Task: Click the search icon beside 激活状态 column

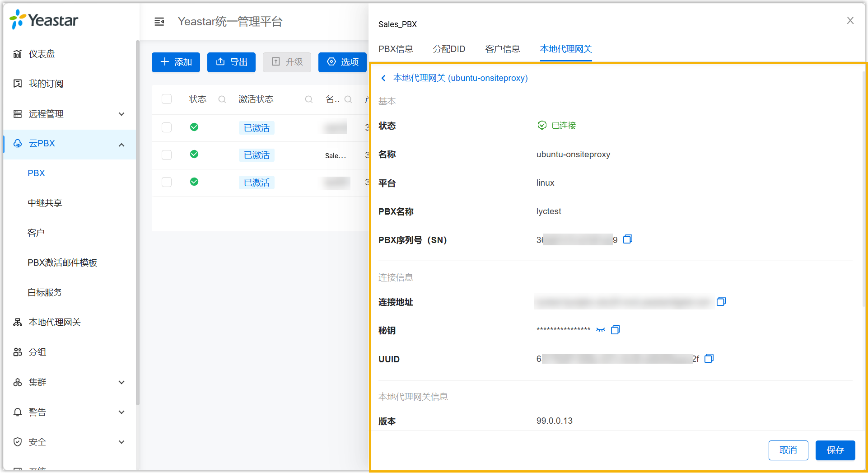Action: click(308, 99)
